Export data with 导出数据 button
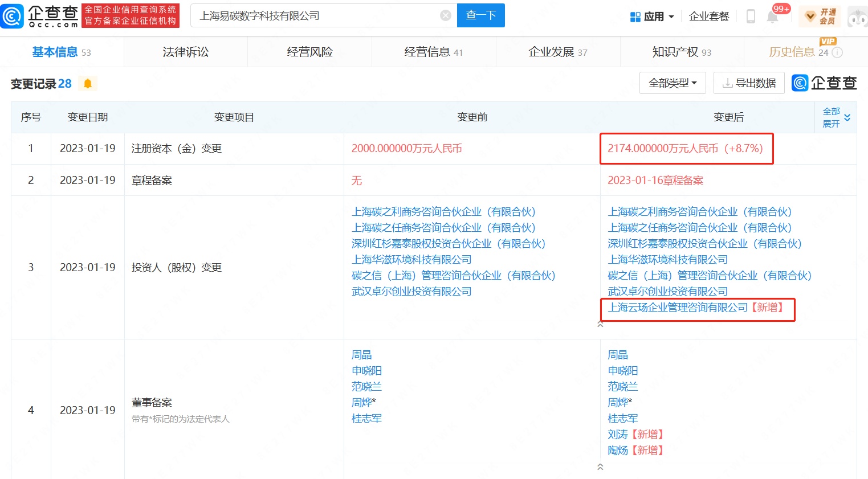868x479 pixels. [x=749, y=83]
